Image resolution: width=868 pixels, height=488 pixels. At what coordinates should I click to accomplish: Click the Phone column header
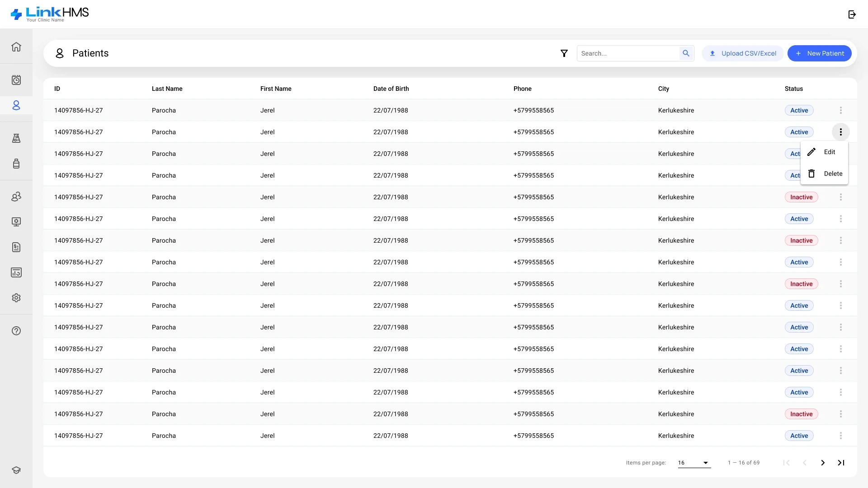[523, 89]
